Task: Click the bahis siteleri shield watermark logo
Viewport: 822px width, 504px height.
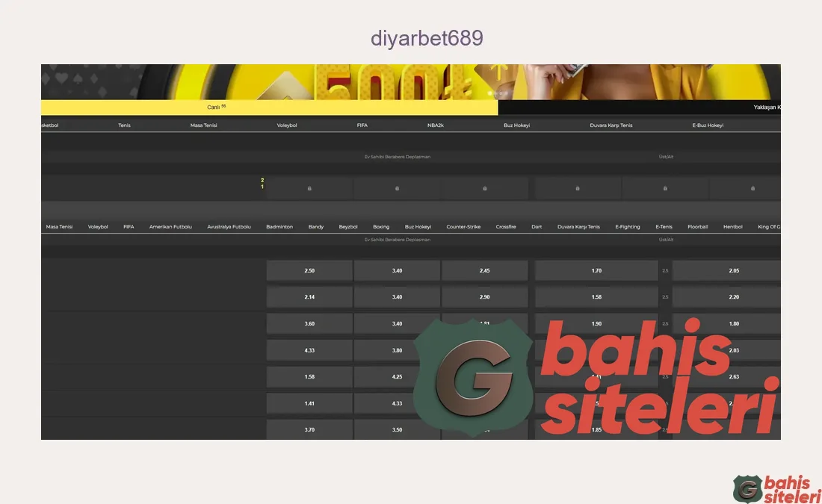Action: point(475,377)
